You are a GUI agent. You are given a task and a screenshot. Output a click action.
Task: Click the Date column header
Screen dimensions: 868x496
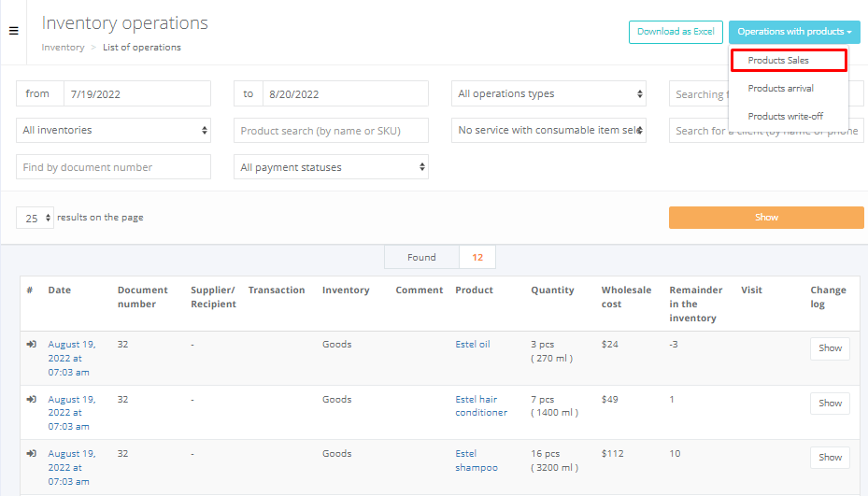tap(59, 291)
